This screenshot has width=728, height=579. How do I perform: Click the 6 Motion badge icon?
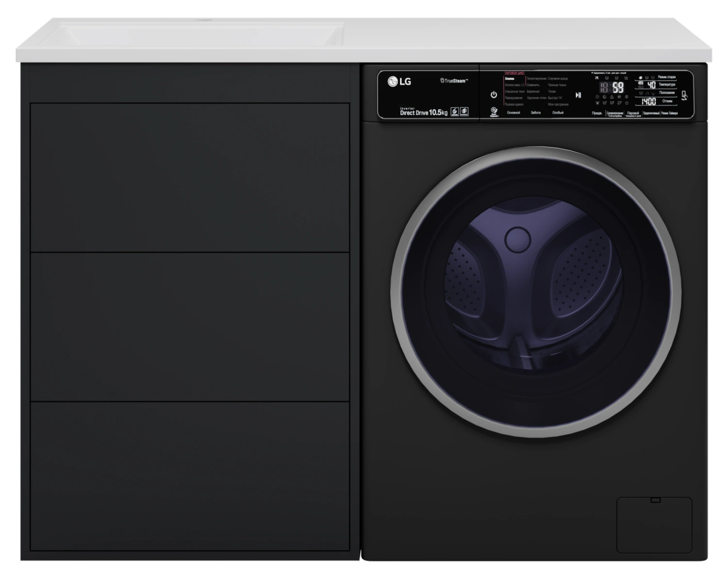pyautogui.click(x=454, y=112)
